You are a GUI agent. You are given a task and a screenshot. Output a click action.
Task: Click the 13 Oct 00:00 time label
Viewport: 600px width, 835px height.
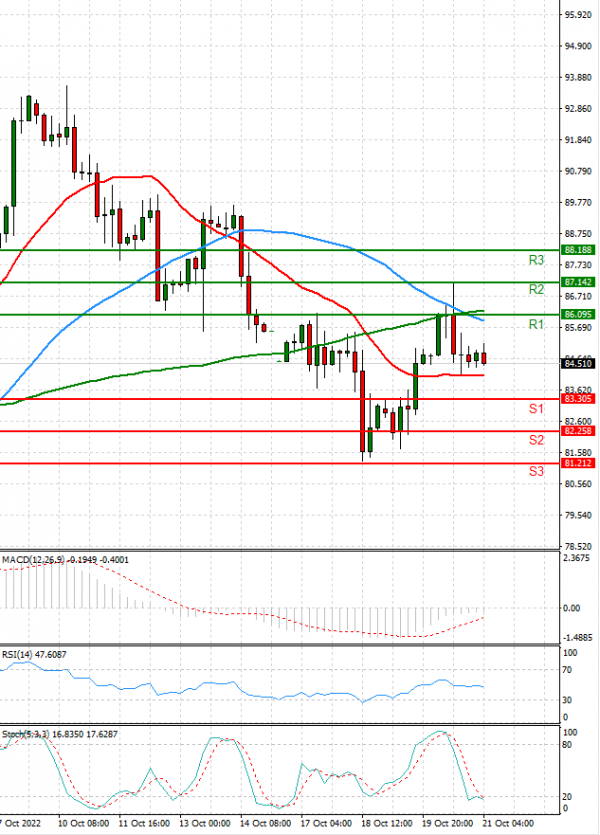point(205,823)
